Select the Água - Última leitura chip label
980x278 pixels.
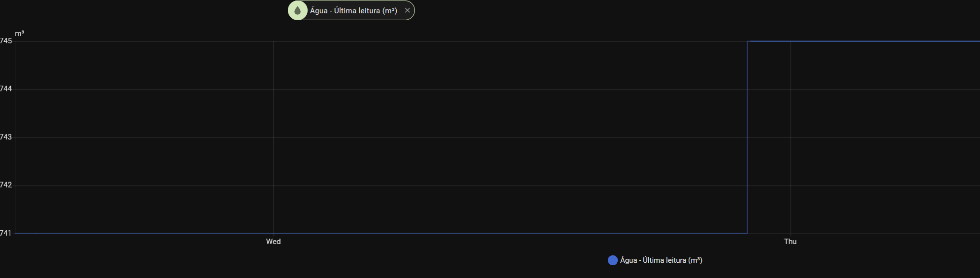pos(353,10)
